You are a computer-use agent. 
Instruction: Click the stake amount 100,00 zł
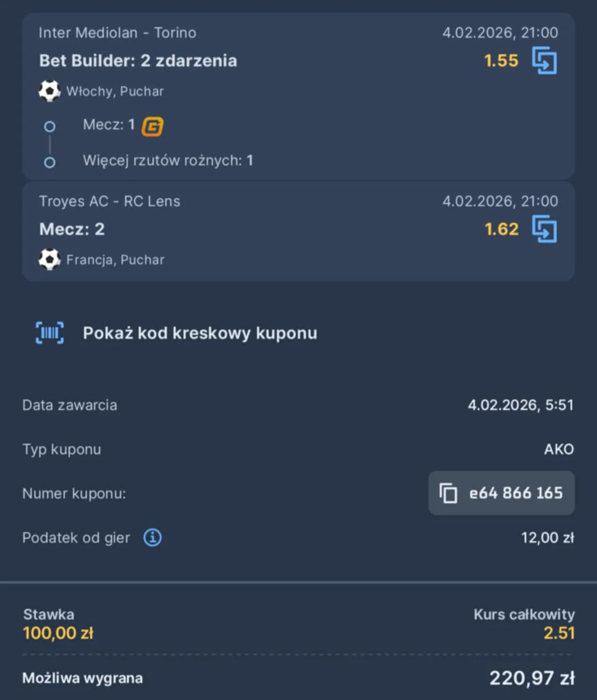pyautogui.click(x=57, y=633)
